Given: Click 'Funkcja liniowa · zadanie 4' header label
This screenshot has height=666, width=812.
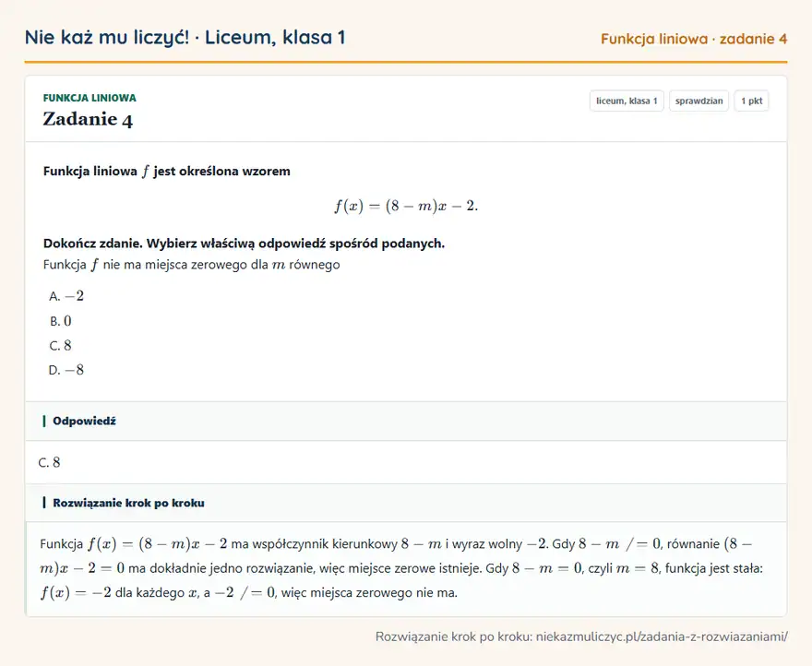Looking at the screenshot, I should pos(694,39).
